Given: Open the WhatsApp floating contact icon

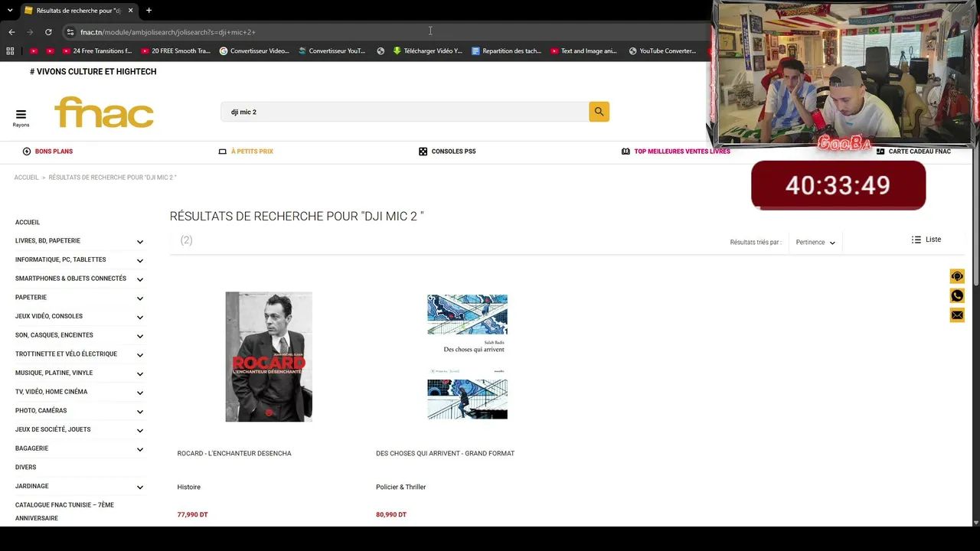Looking at the screenshot, I should 957,296.
